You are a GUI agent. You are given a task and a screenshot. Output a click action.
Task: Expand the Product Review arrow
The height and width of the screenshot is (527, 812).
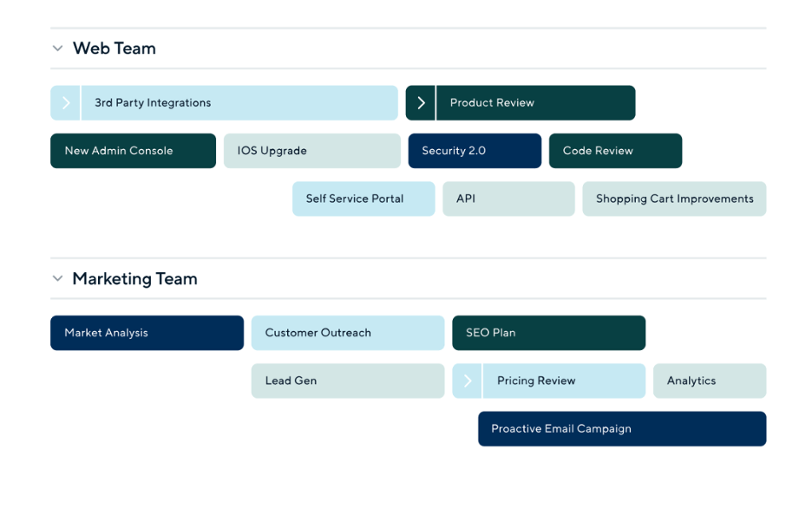[x=421, y=103]
